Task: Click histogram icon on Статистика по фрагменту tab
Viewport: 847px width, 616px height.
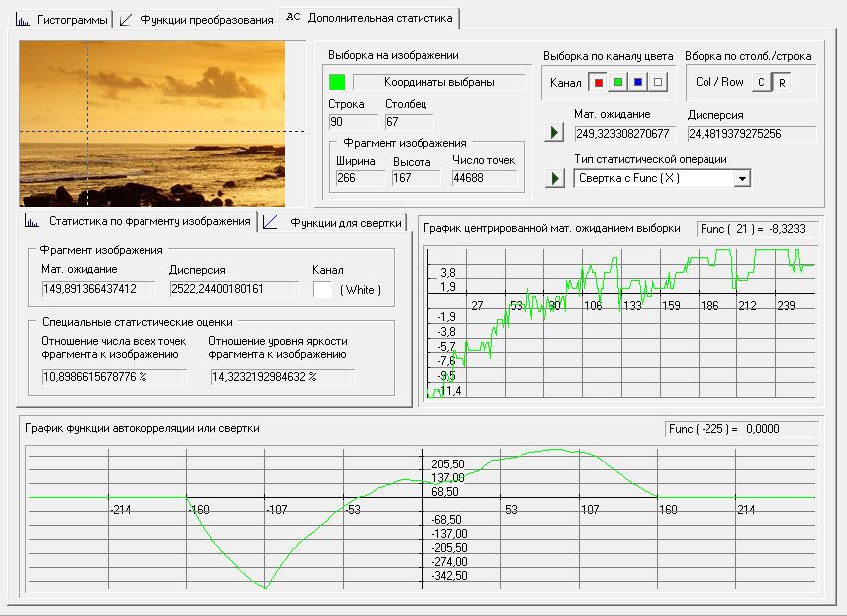Action: pos(32,221)
